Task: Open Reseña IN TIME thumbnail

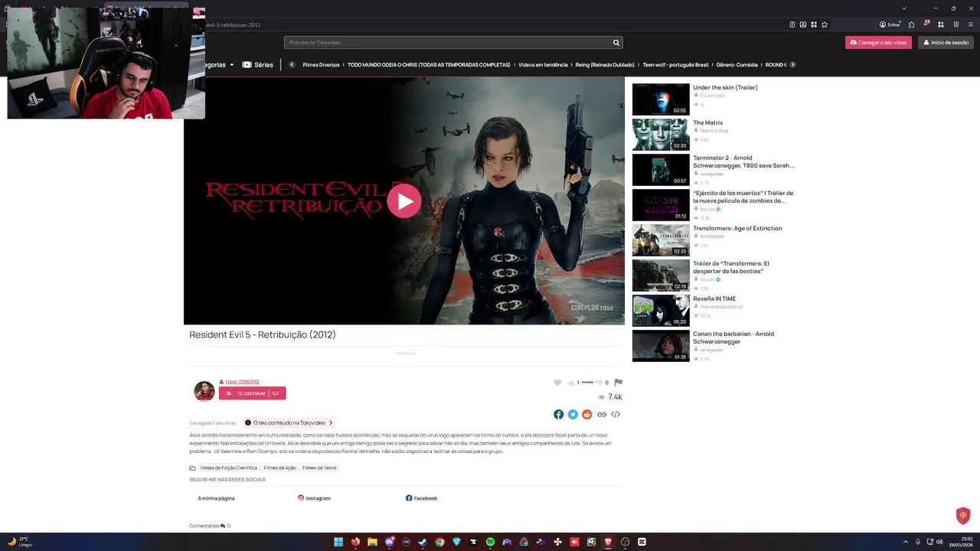Action: point(661,311)
